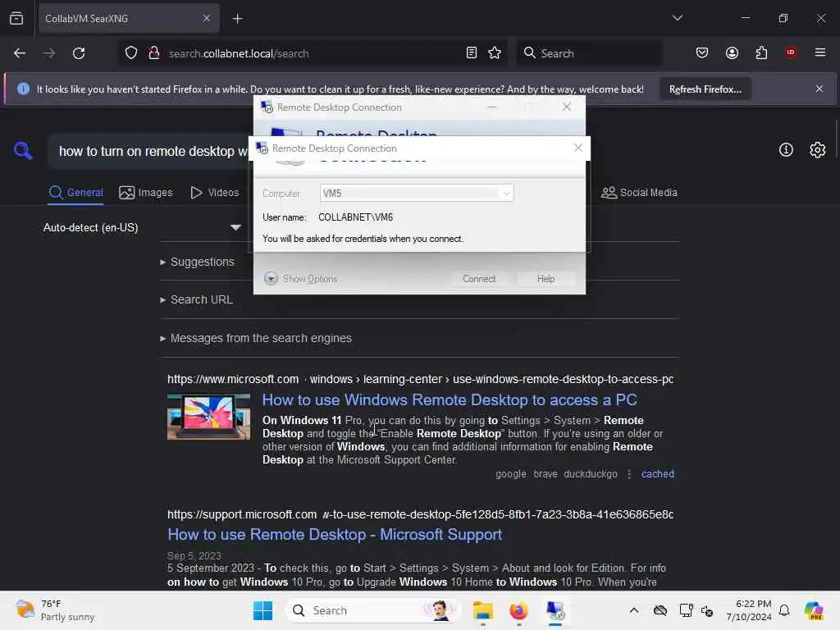Bookmark this page with the star icon
840x630 pixels.
point(495,53)
